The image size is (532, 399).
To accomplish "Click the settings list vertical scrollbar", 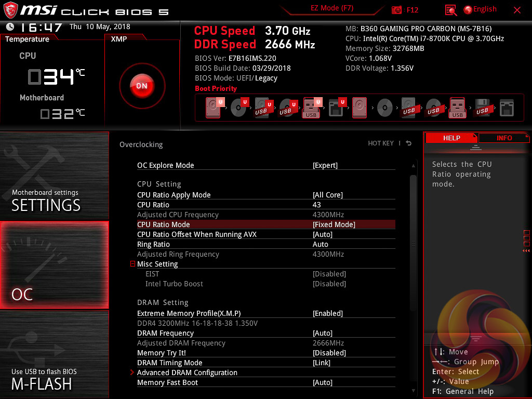I will (413, 243).
